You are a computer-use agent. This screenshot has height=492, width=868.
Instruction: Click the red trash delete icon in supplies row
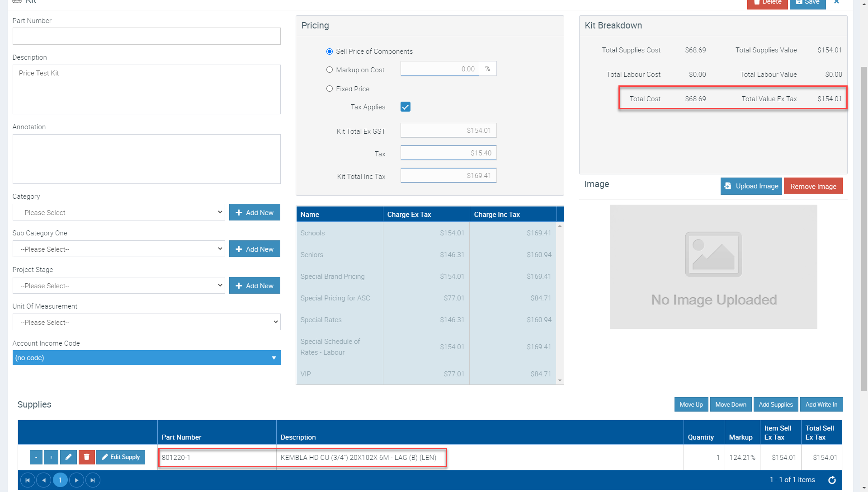point(86,457)
